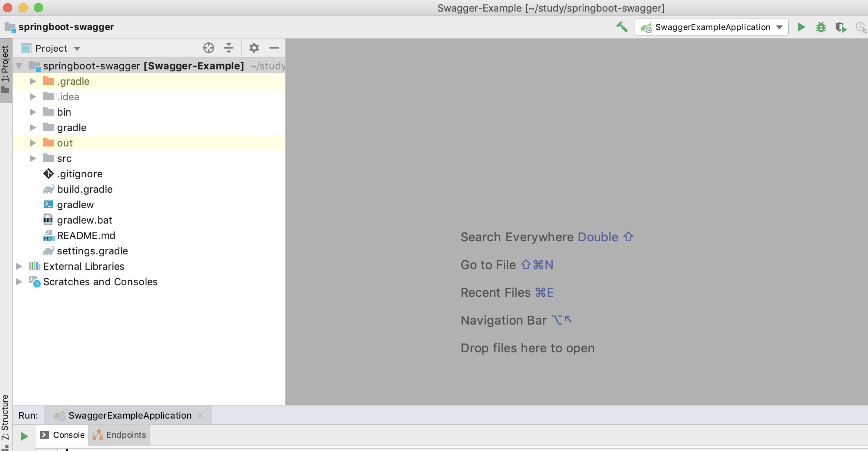Image resolution: width=868 pixels, height=451 pixels.
Task: Select the README.md file
Action: (x=86, y=236)
